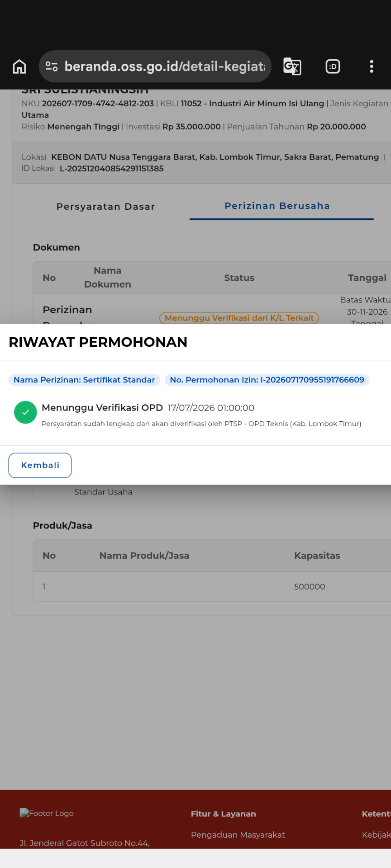Click the Status column header
The width and height of the screenshot is (391, 868).
239,278
